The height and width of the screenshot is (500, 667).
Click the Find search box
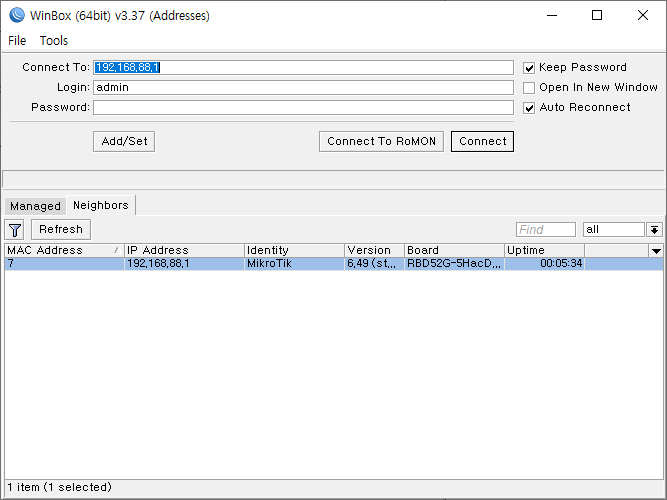(546, 230)
